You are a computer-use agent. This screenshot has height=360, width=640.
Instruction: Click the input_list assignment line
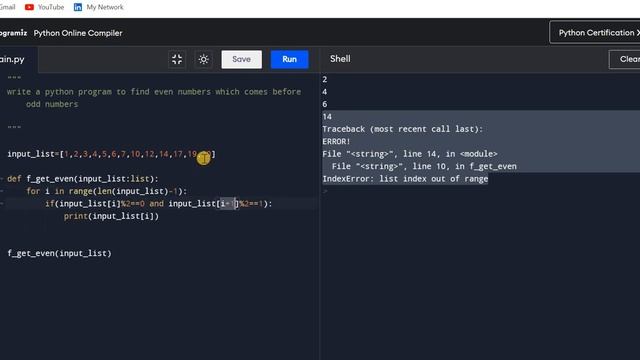111,154
